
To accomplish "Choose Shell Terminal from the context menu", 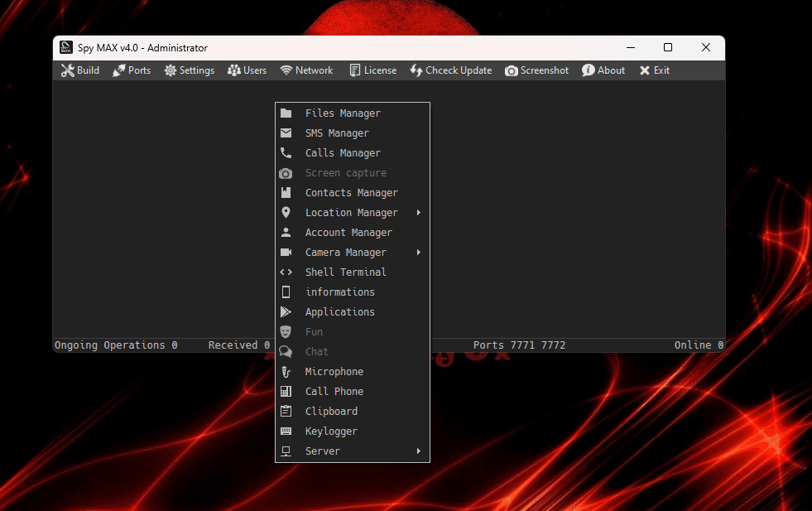I will (345, 272).
